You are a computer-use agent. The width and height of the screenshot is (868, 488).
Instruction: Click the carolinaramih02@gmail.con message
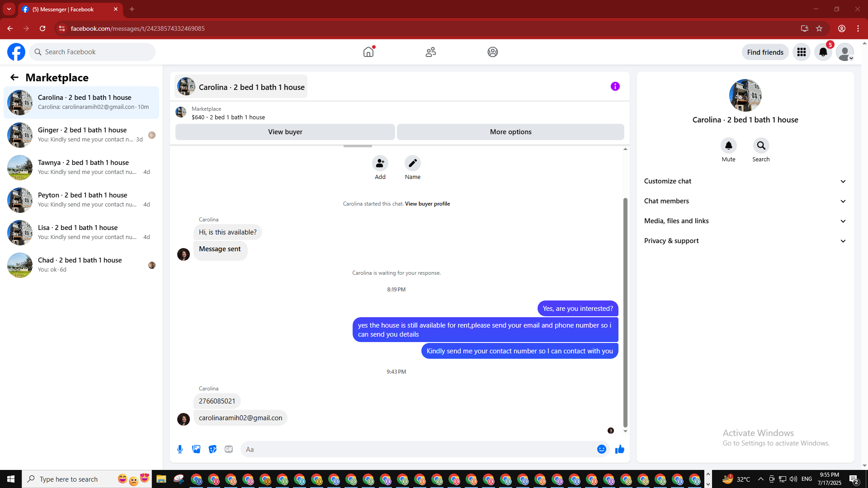pyautogui.click(x=241, y=418)
